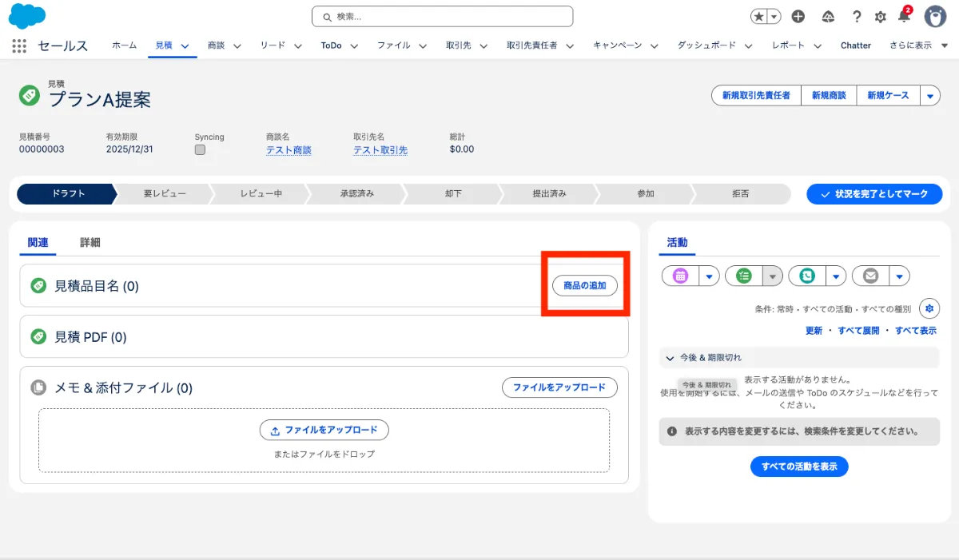959x560 pixels.
Task: Select the 要レビュー path stage
Action: point(165,193)
